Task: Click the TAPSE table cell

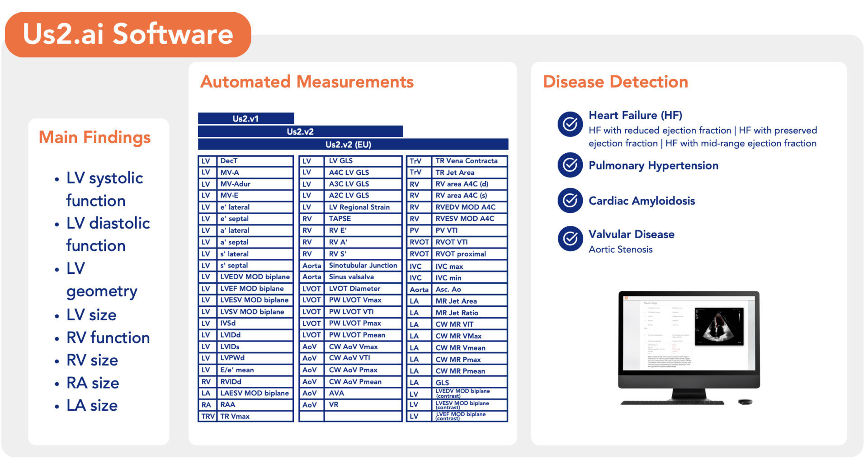Action: pos(363,218)
